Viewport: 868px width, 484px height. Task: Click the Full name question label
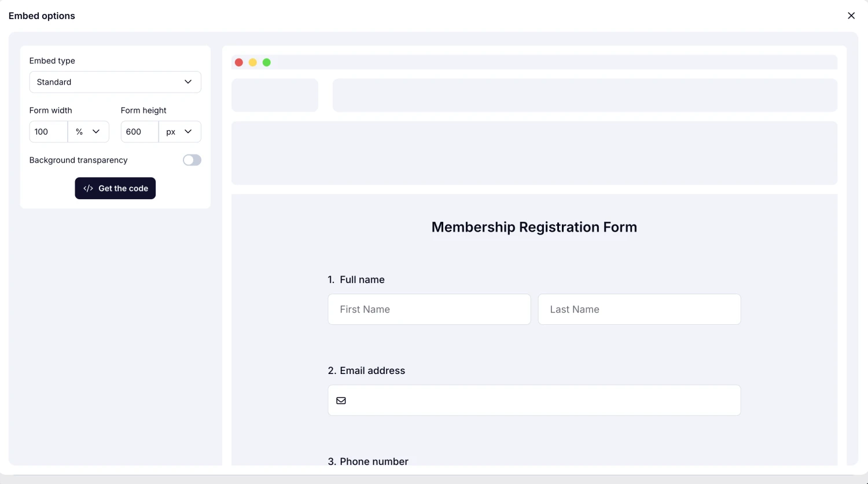pos(362,280)
